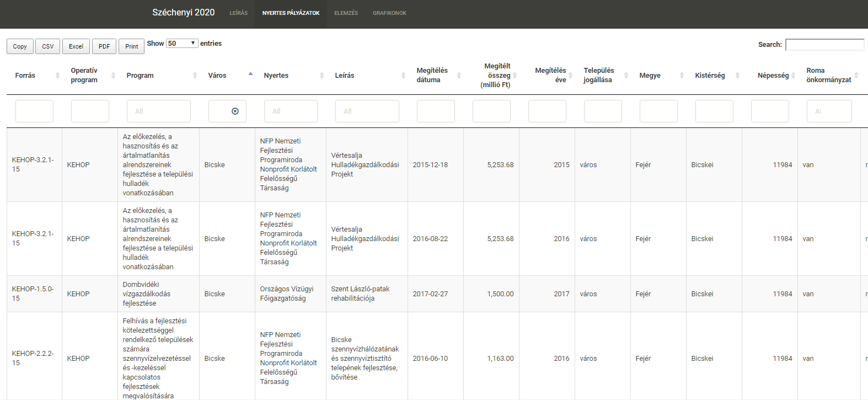Open the Leírás filter dropdown

[367, 111]
